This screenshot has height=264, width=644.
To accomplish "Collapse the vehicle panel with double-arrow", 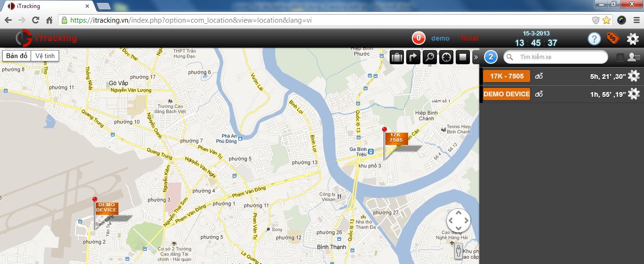I will (476, 58).
